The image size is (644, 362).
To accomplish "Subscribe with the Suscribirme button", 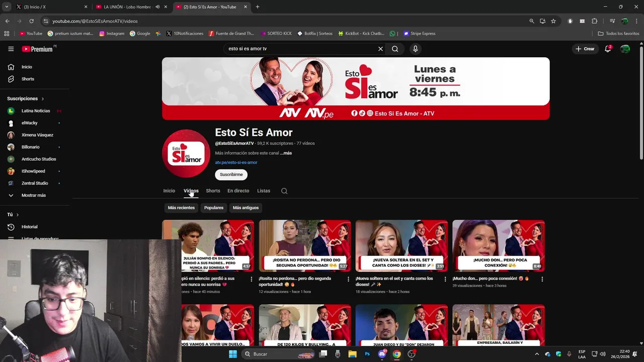I will (231, 174).
